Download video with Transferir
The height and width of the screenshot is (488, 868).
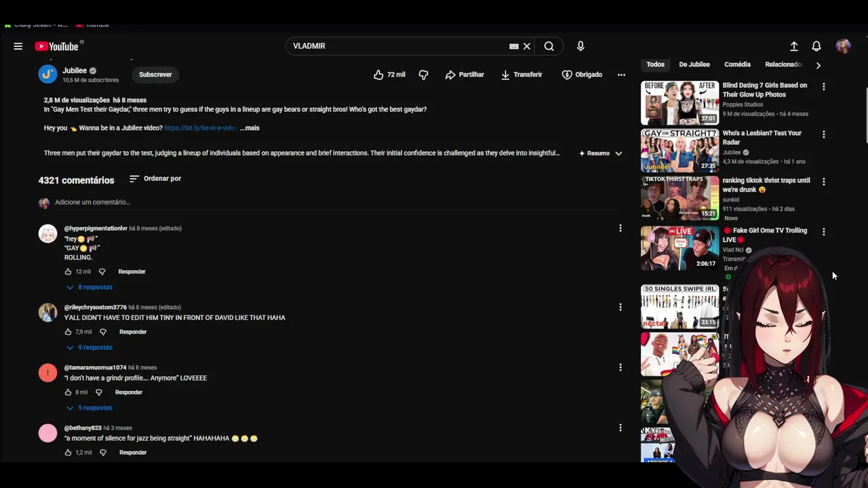(521, 75)
